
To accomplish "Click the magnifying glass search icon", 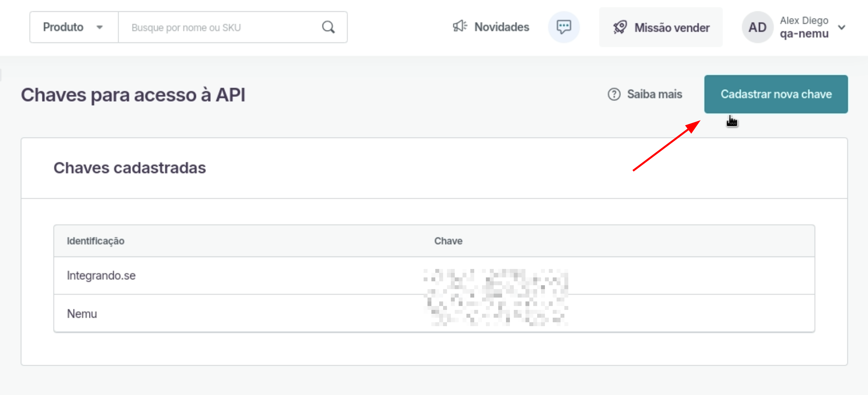I will pos(328,27).
